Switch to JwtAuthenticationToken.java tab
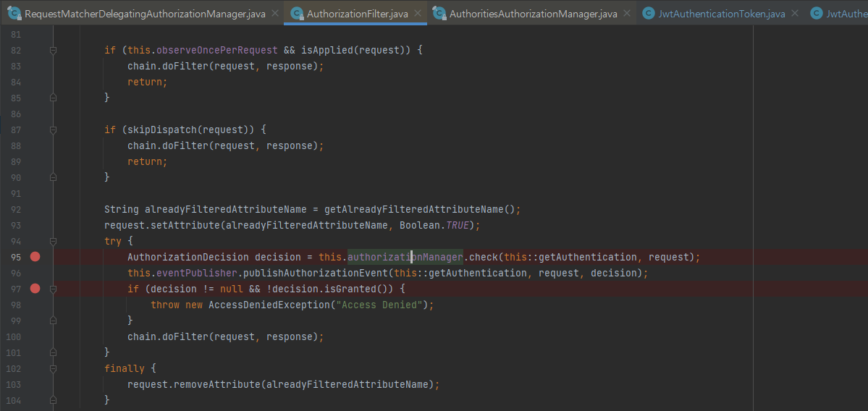Image resolution: width=868 pixels, height=411 pixels. point(722,14)
